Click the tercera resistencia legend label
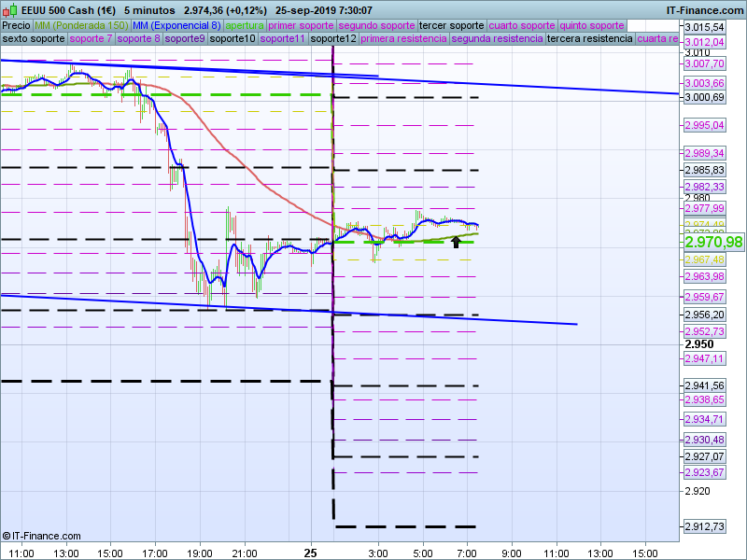 click(588, 39)
